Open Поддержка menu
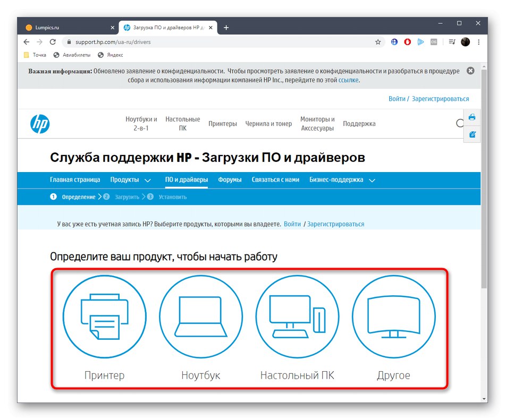The image size is (505, 420). 359,124
